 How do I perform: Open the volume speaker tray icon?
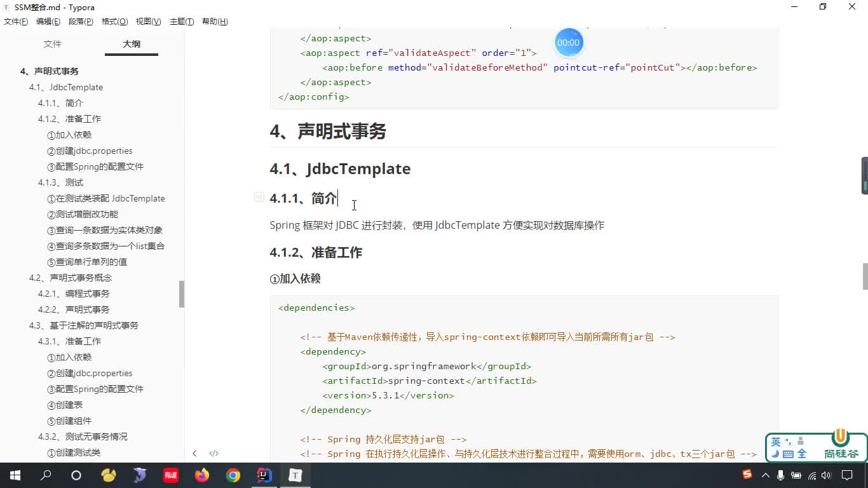tap(826, 475)
